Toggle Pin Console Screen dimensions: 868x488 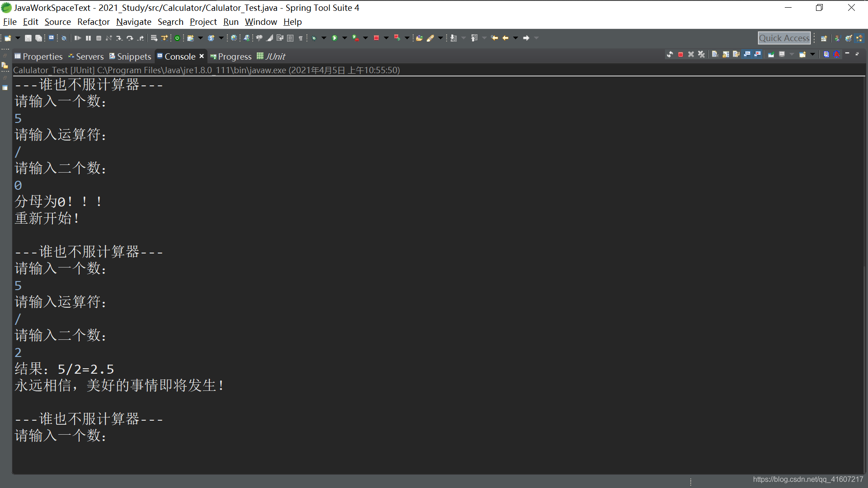coord(771,54)
